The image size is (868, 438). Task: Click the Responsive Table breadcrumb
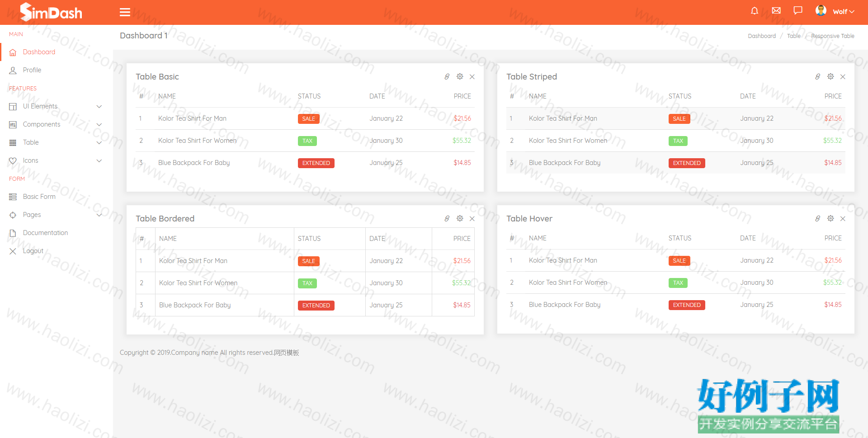pyautogui.click(x=833, y=36)
